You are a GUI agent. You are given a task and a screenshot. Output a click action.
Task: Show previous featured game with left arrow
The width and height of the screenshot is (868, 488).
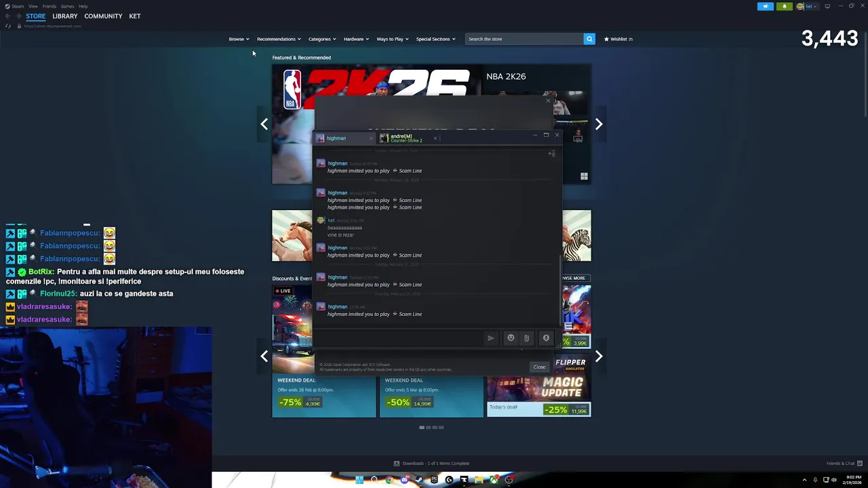[x=264, y=124]
